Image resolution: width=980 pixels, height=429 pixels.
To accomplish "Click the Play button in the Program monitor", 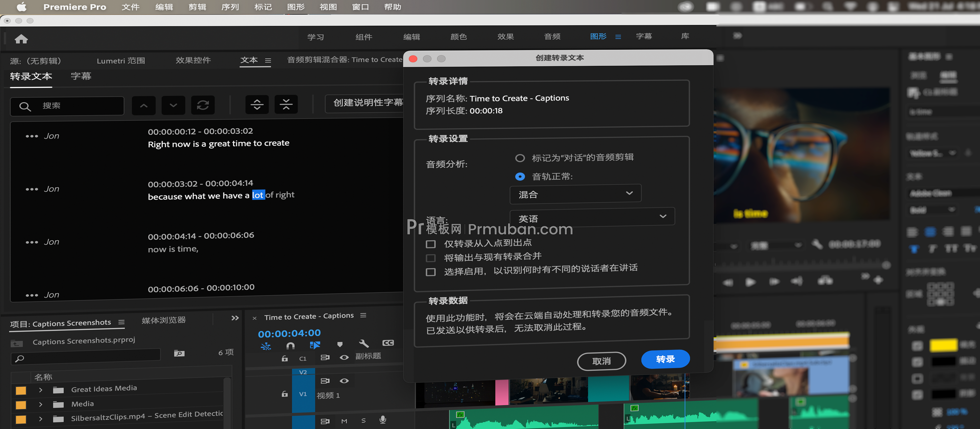I will coord(750,282).
